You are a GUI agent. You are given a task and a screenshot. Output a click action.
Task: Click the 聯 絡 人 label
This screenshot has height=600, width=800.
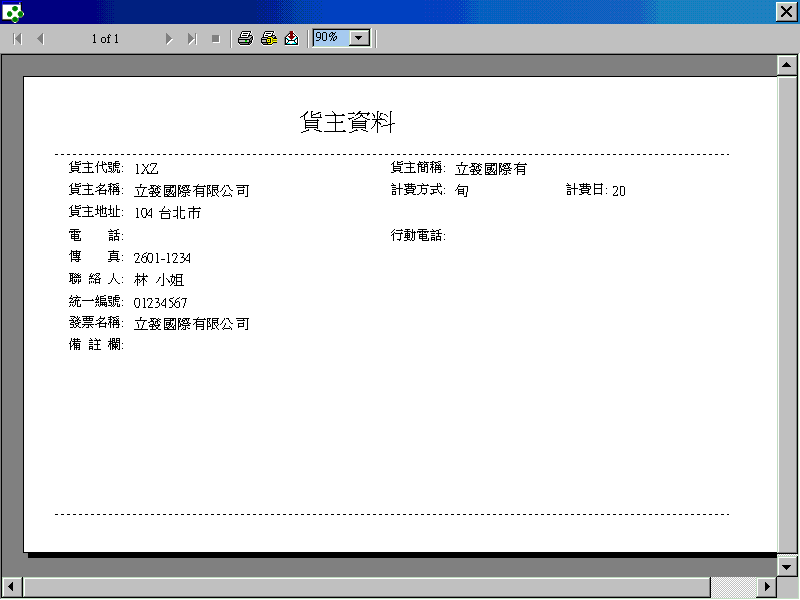(x=96, y=279)
